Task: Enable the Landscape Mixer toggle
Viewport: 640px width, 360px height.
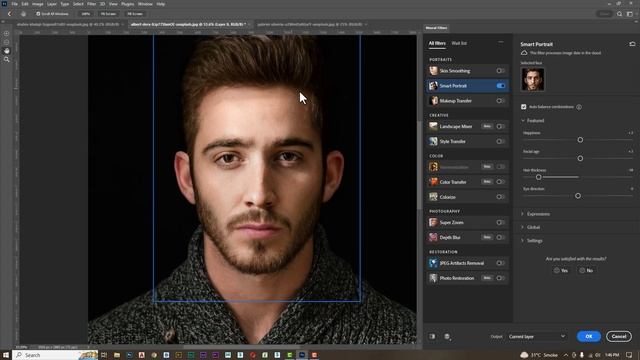Action: 500,126
